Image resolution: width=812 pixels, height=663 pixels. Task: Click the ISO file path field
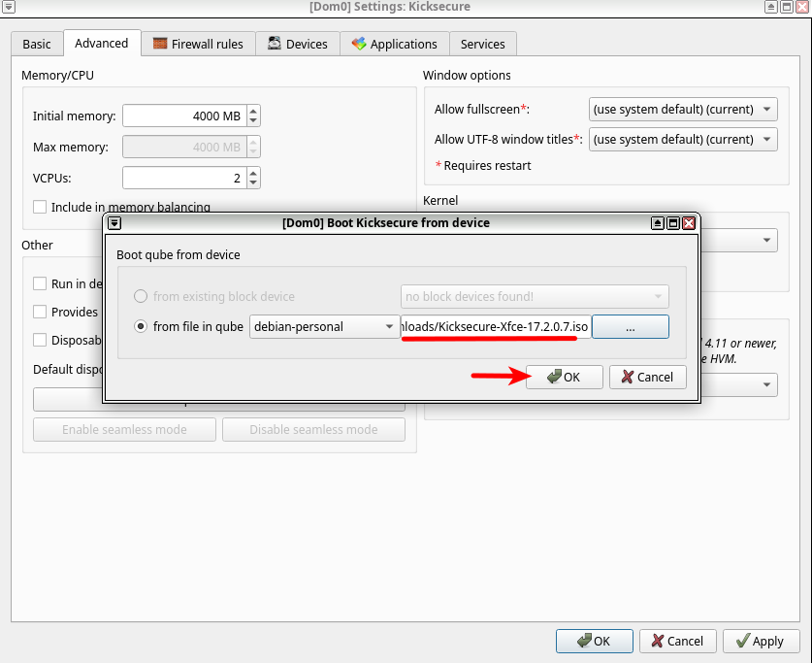point(495,327)
